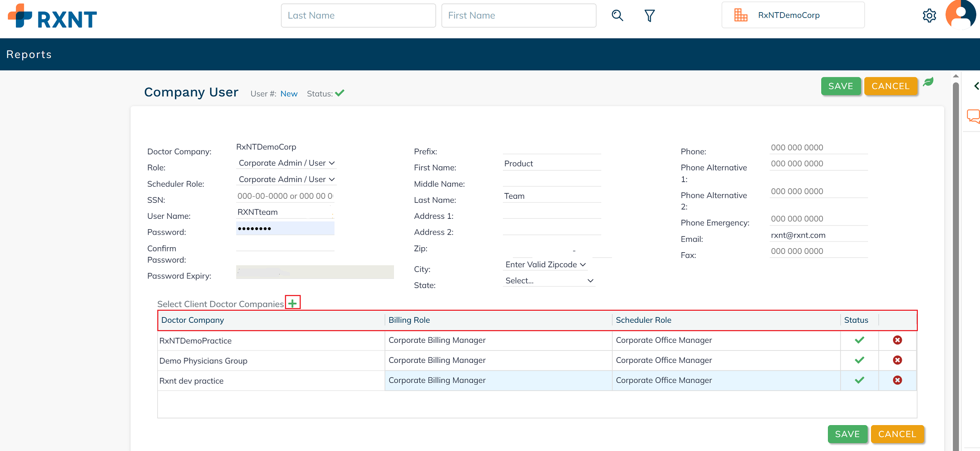Click Billing Role cell for Rxnt dev practice
Screen dimensions: 980x451
tap(498, 380)
